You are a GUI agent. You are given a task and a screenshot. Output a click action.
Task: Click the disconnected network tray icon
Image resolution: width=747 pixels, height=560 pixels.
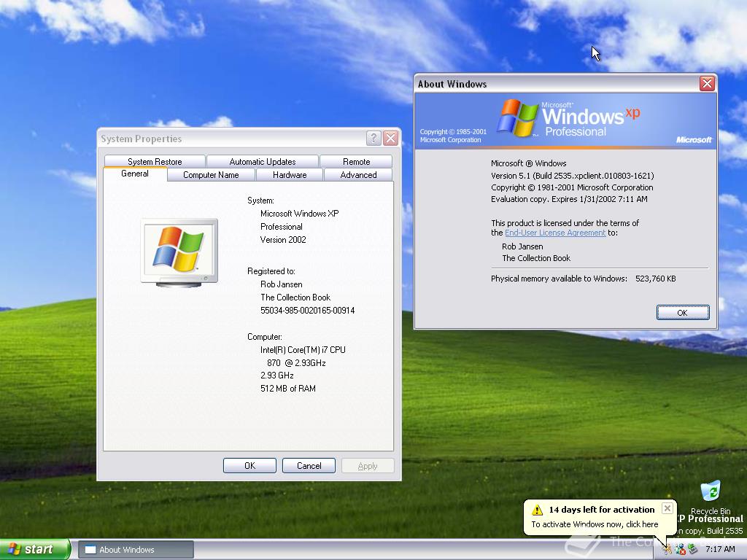[x=680, y=550]
